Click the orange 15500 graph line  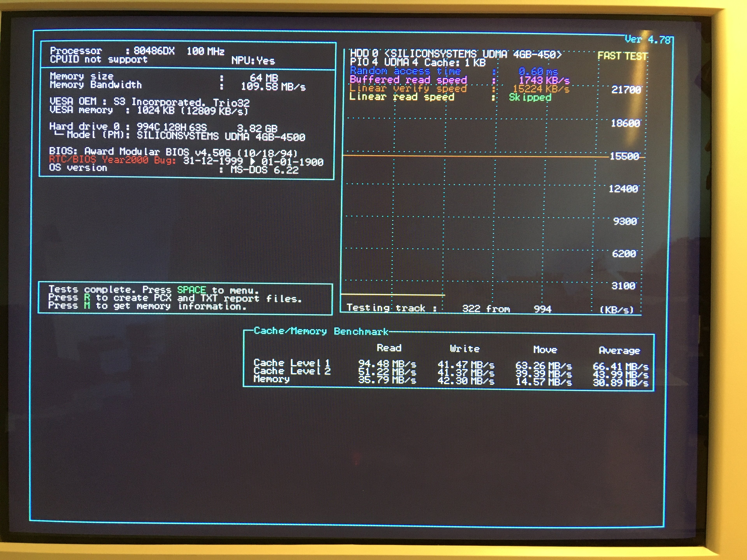coord(473,156)
